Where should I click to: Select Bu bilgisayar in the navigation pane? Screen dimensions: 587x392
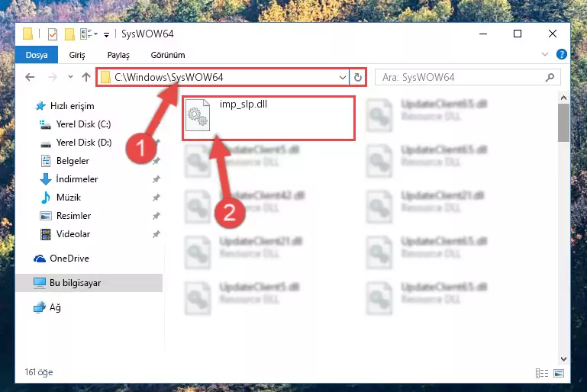(89, 283)
